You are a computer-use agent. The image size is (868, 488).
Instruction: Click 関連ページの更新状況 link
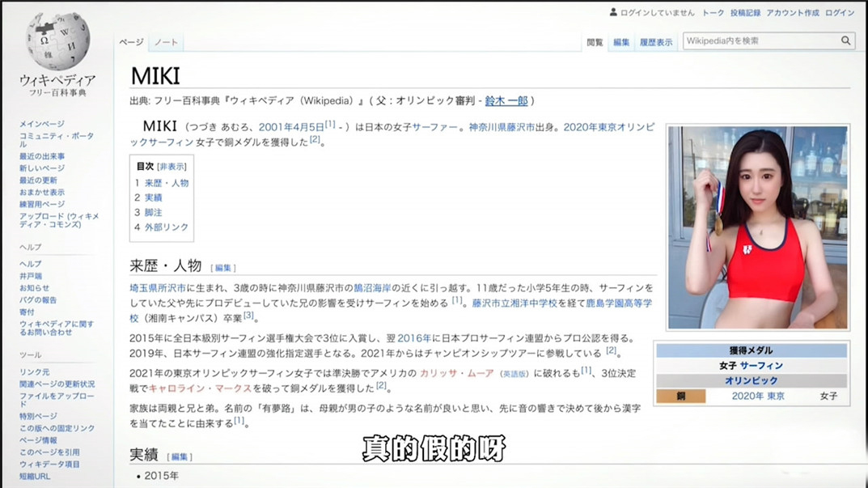pyautogui.click(x=57, y=384)
